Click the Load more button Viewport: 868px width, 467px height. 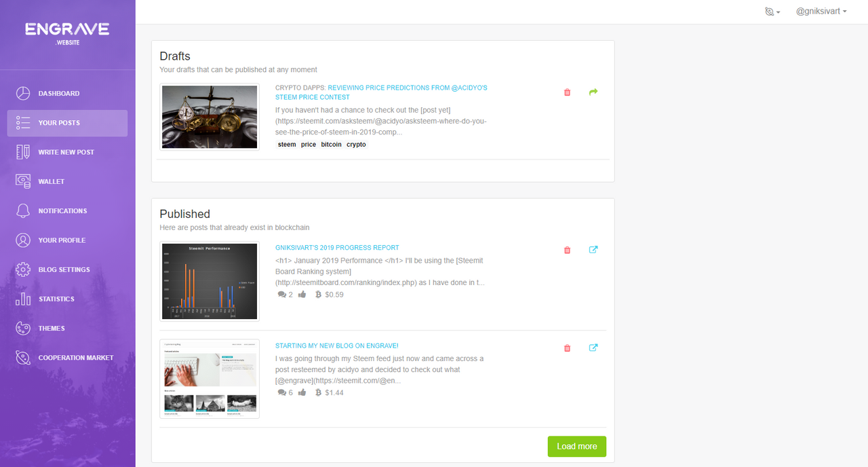point(577,446)
